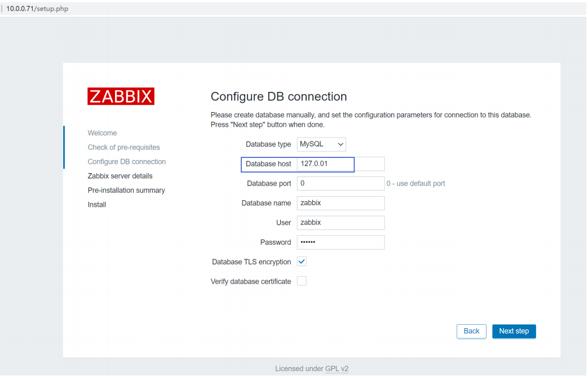Screen dimensions: 588x380
Task: Select Welcome step in sidebar
Action: click(103, 133)
